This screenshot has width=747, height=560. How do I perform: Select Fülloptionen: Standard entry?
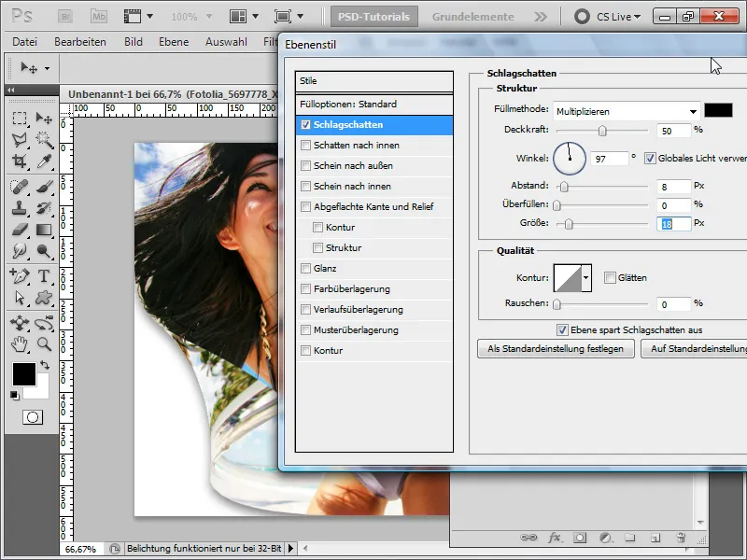pyautogui.click(x=374, y=104)
